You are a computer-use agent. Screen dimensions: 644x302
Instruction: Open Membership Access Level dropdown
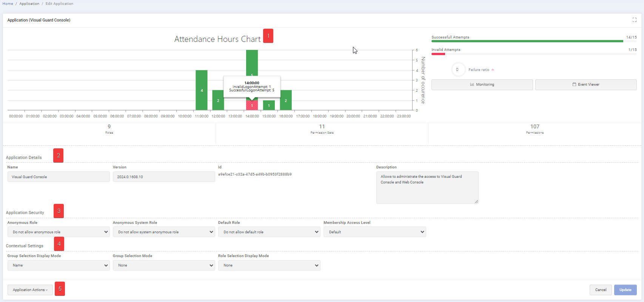pyautogui.click(x=374, y=232)
